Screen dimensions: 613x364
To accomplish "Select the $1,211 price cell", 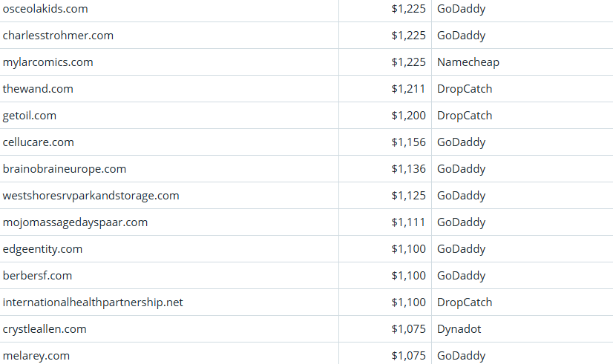I will 408,89.
